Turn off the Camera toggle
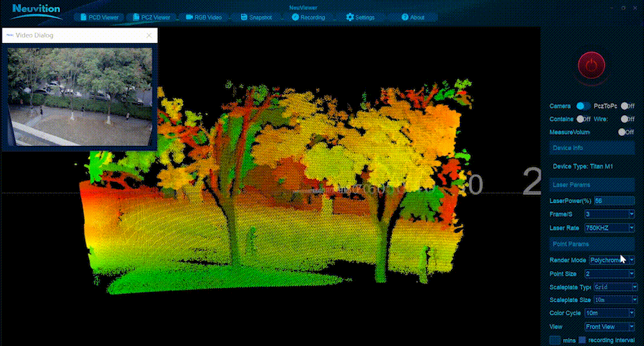Image resolution: width=644 pixels, height=346 pixels. [583, 106]
